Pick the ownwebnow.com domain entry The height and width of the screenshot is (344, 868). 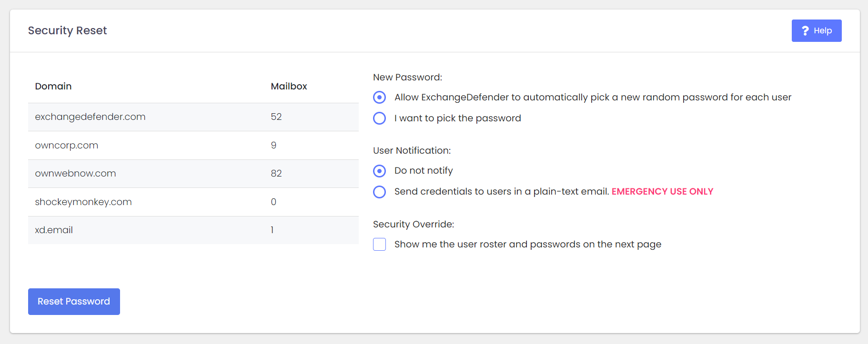pos(75,174)
